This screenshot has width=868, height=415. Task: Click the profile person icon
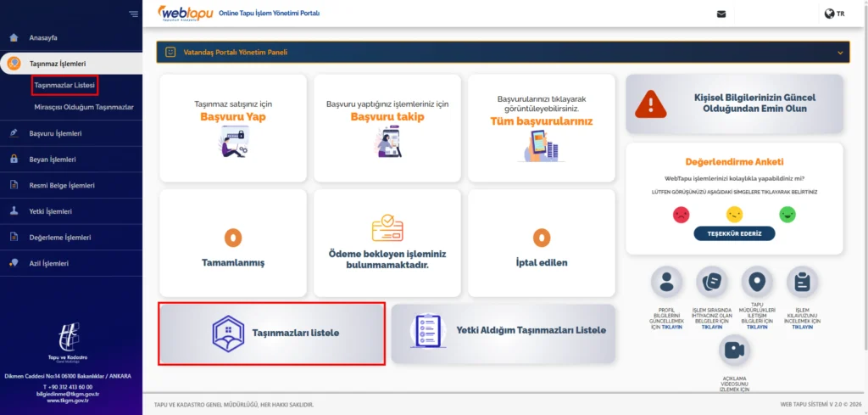tap(666, 282)
